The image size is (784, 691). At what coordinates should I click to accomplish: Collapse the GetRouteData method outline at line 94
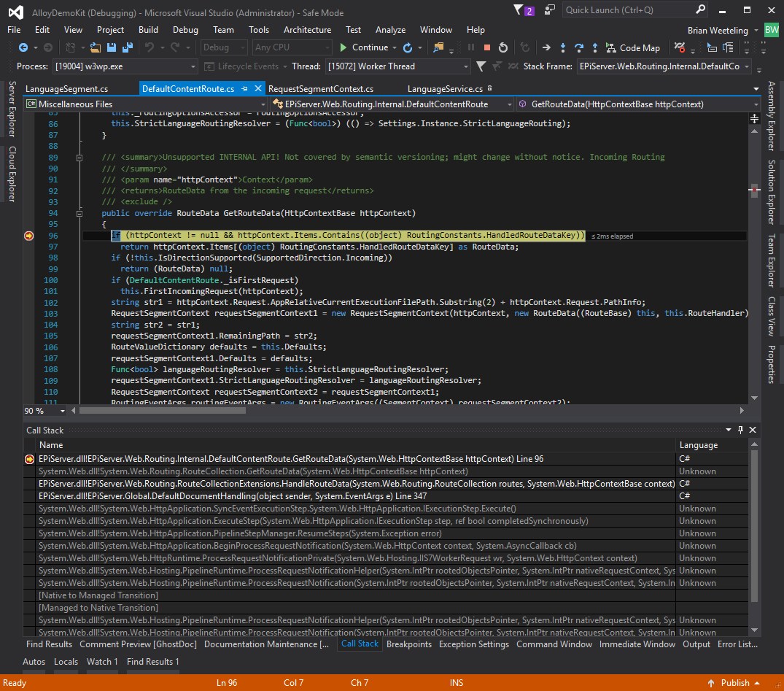tap(79, 214)
